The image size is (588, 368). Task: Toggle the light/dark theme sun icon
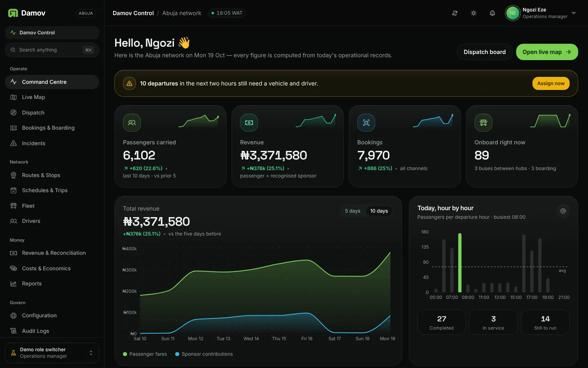point(474,13)
